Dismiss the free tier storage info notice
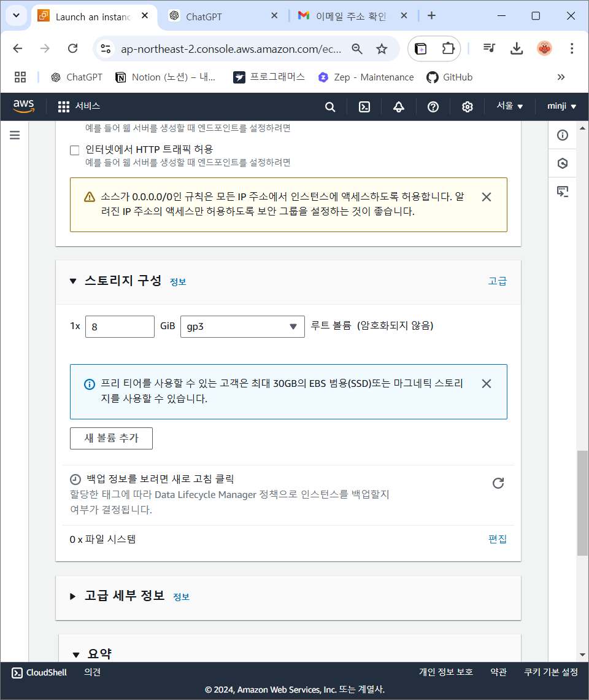 [487, 384]
